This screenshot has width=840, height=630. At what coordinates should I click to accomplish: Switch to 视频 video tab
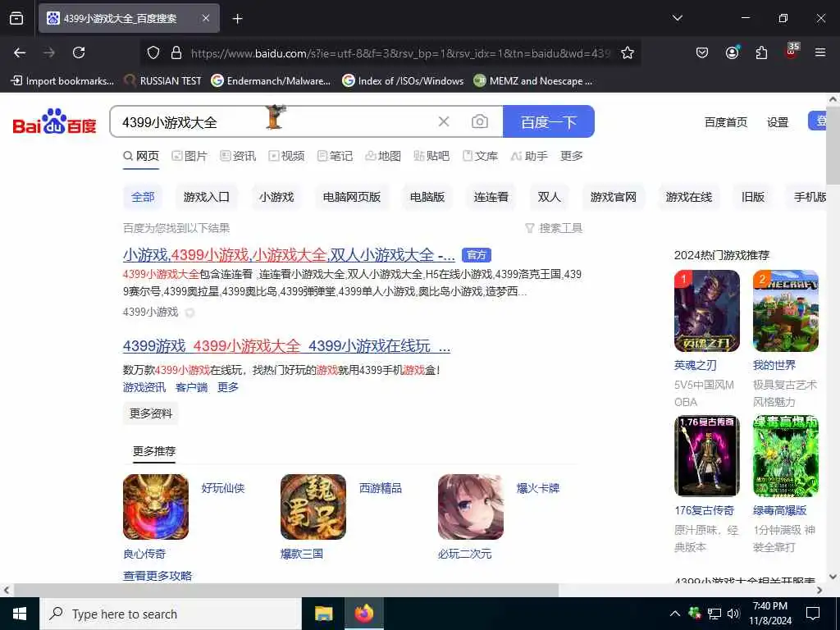[x=286, y=156]
